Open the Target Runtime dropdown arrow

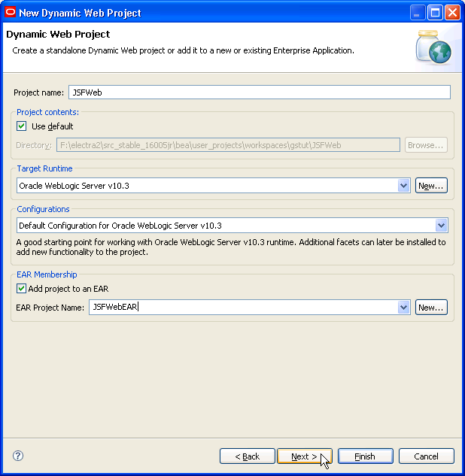(403, 186)
